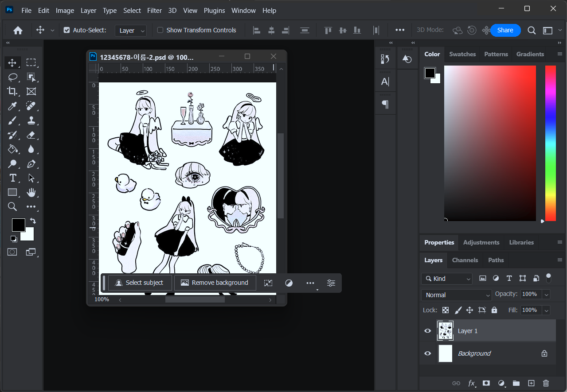Toggle the Auto-Select checkbox
Screen dimensions: 567x392
67,30
